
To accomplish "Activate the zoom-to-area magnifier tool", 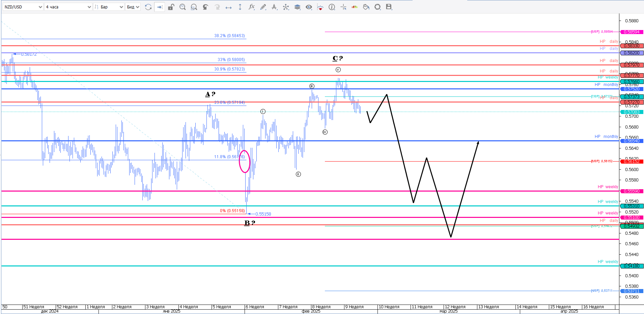I will [194, 7].
